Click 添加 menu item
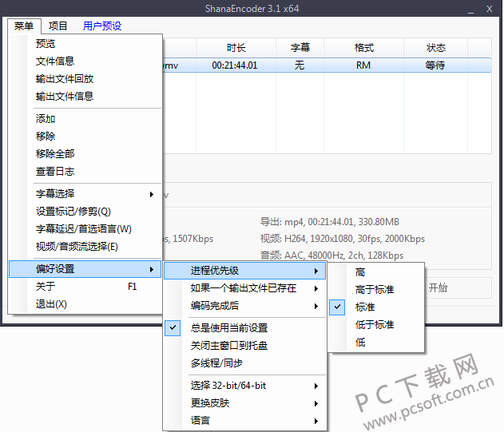The height and width of the screenshot is (432, 504). 85,119
